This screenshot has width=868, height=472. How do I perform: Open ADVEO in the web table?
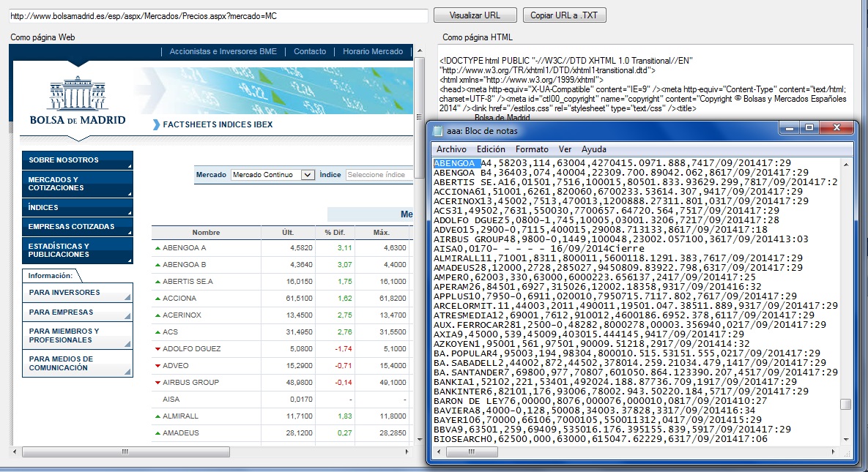[176, 366]
